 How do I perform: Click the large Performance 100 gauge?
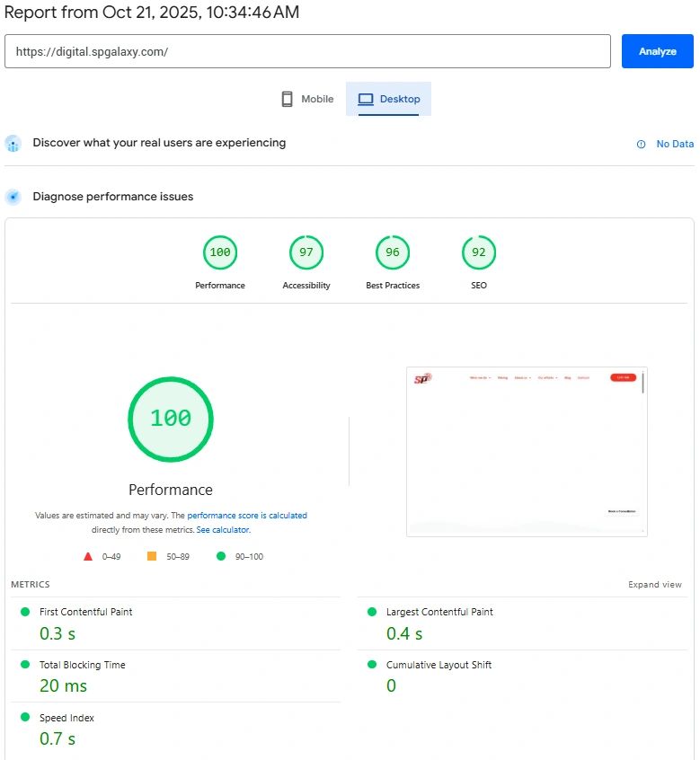[171, 419]
